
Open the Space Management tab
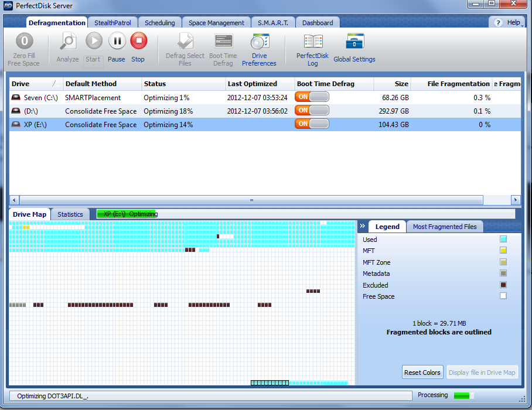click(216, 23)
